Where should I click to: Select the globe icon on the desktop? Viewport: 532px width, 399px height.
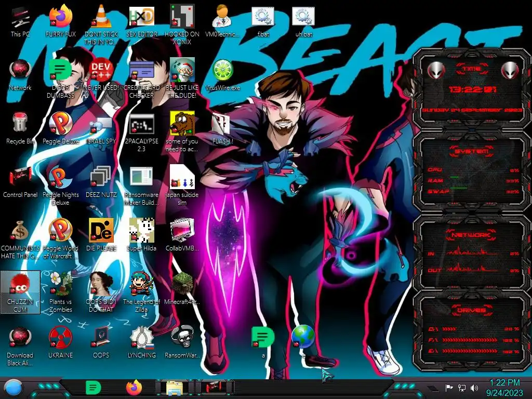pyautogui.click(x=303, y=337)
